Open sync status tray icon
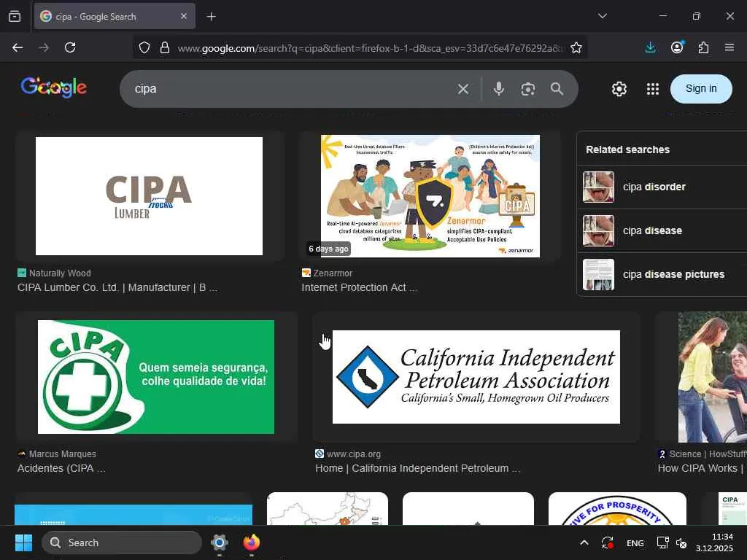 point(607,542)
